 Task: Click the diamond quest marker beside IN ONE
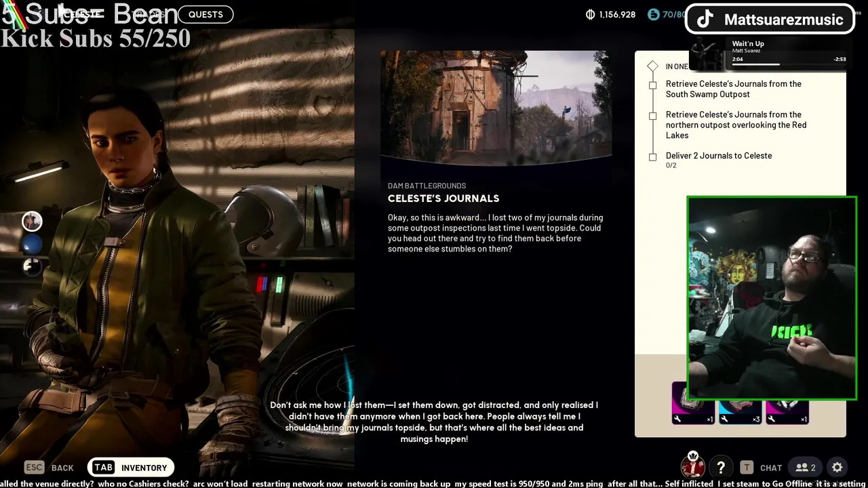[652, 66]
